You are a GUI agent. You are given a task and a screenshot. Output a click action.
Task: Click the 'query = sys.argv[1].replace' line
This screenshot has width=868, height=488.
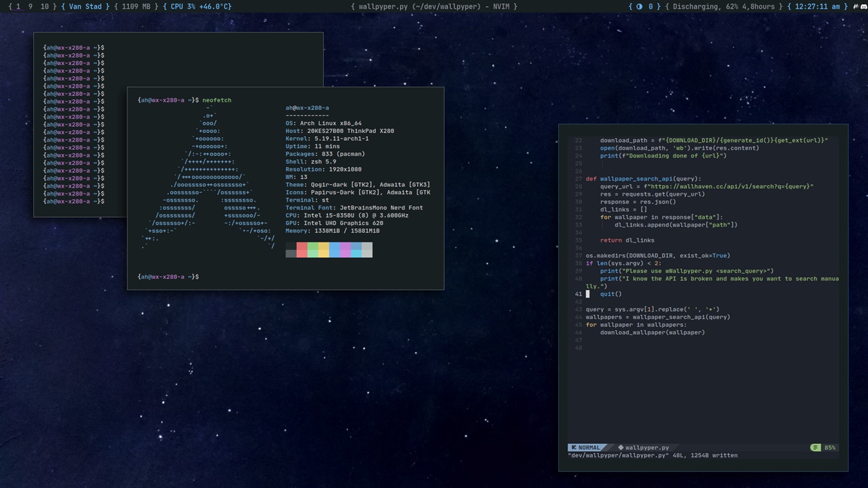[x=652, y=309]
